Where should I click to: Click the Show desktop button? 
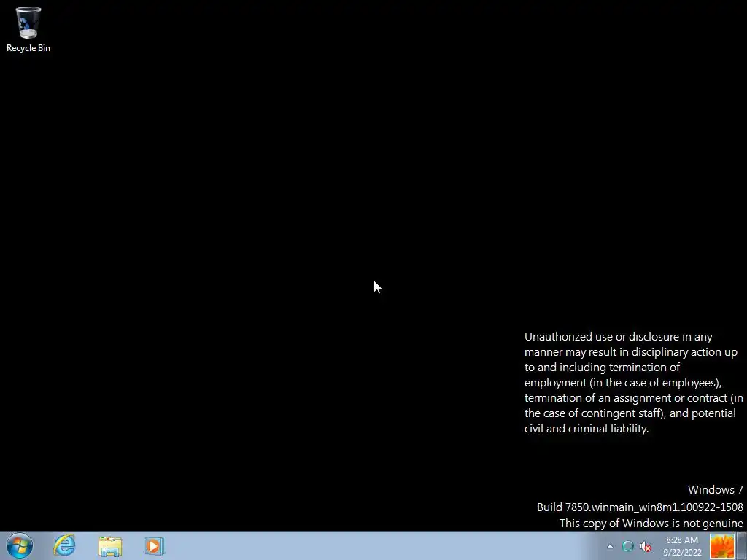pyautogui.click(x=741, y=546)
